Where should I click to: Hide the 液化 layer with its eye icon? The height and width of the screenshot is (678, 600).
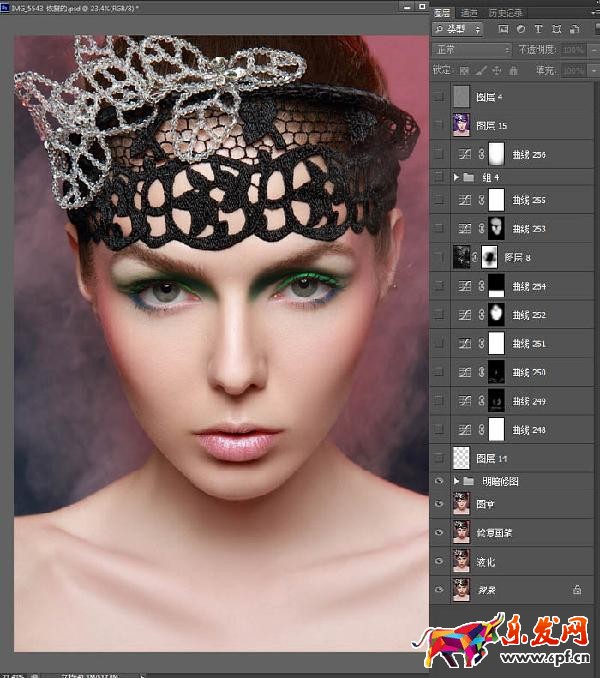point(440,560)
